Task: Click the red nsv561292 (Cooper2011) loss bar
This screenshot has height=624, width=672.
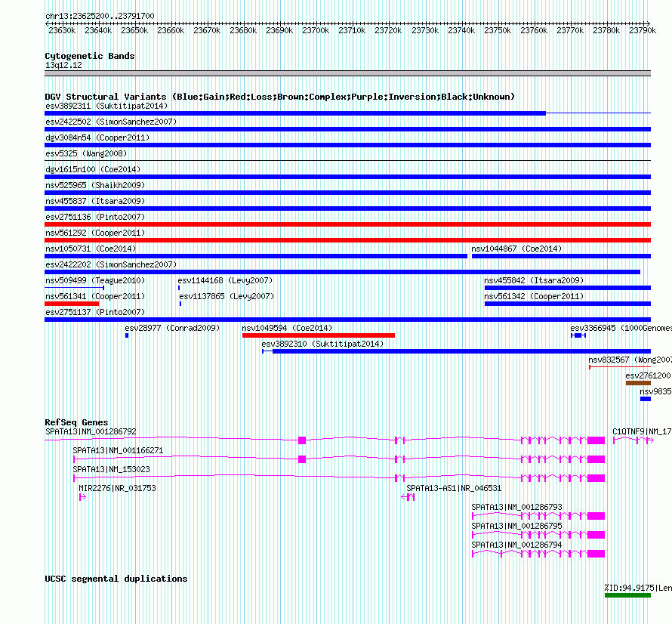Action: [347, 240]
